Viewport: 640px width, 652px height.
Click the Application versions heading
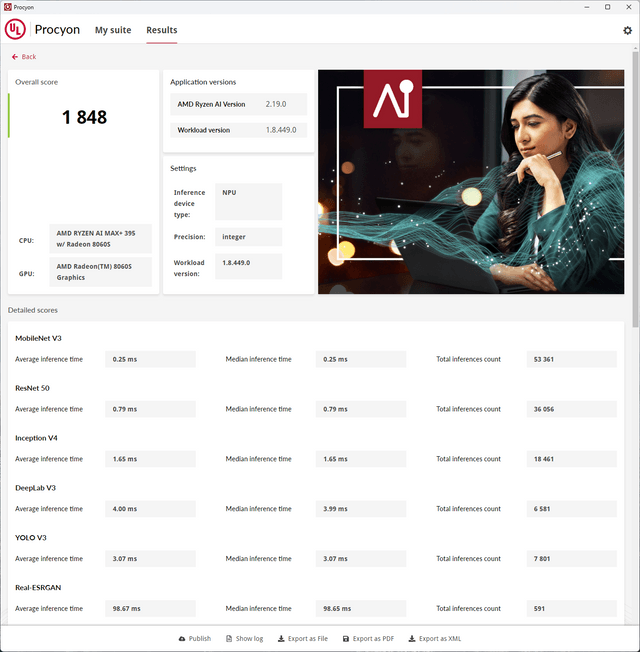point(203,82)
